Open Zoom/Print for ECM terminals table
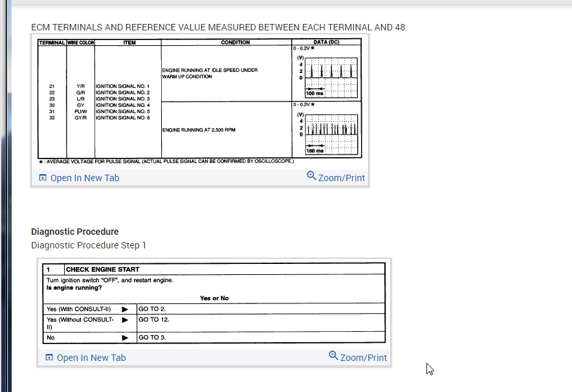The image size is (572, 392). click(x=342, y=178)
